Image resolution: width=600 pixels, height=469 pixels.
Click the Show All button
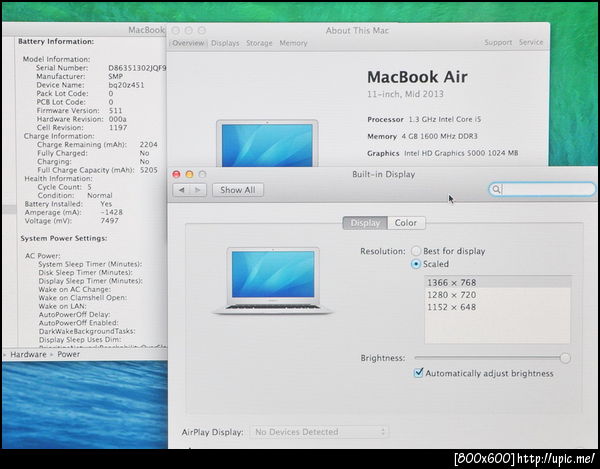[238, 190]
